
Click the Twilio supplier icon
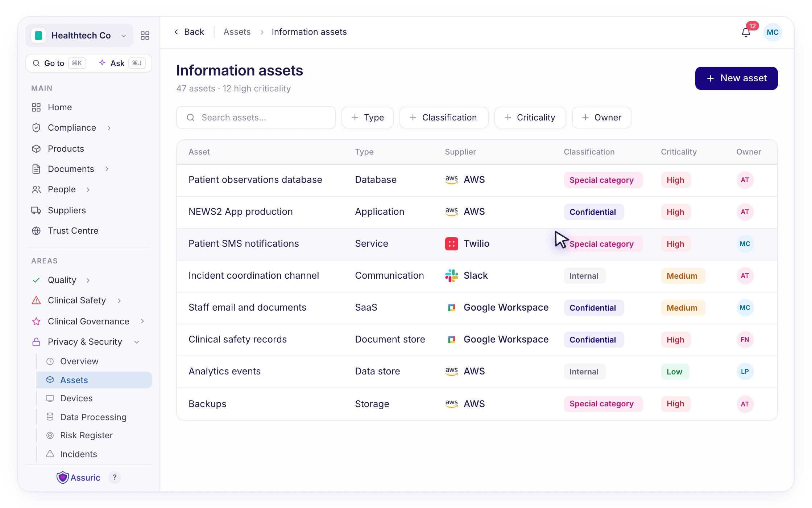(451, 244)
